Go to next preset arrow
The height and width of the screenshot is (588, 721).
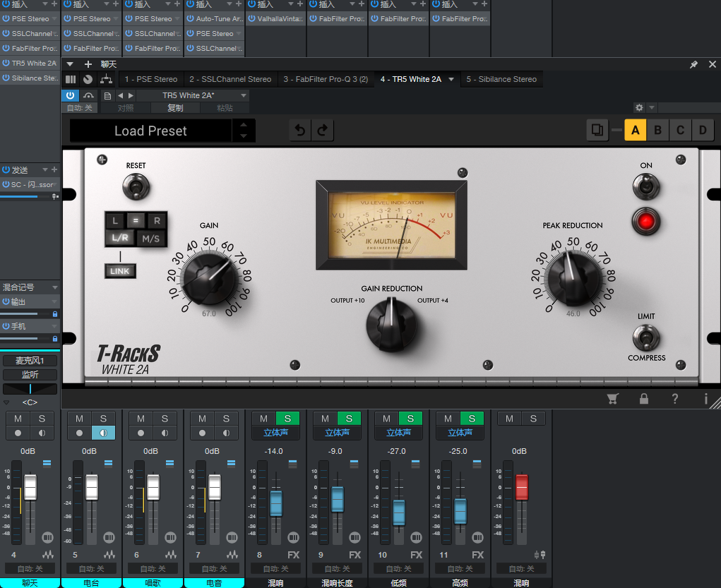click(x=131, y=95)
